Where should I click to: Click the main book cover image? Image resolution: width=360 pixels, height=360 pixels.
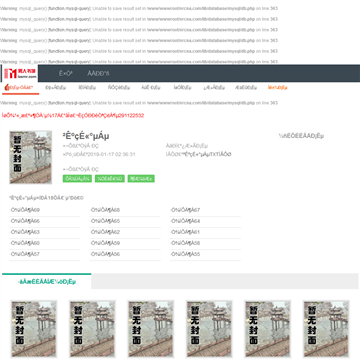click(x=31, y=157)
